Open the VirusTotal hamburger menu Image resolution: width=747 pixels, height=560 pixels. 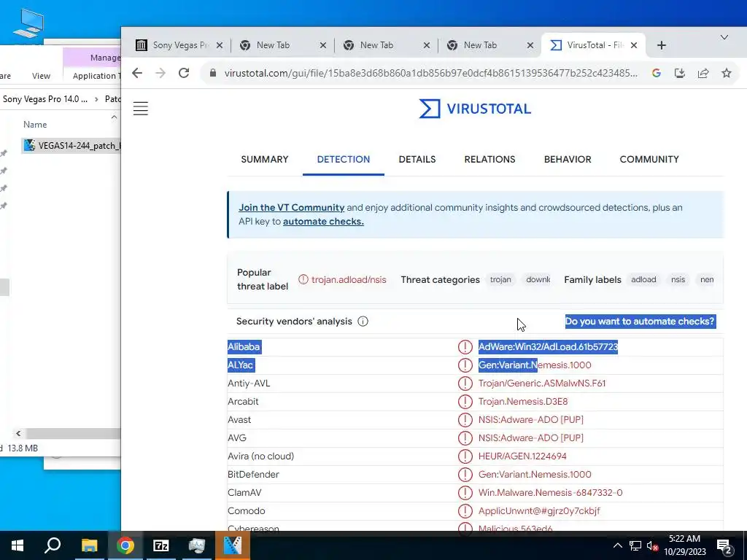click(x=141, y=109)
